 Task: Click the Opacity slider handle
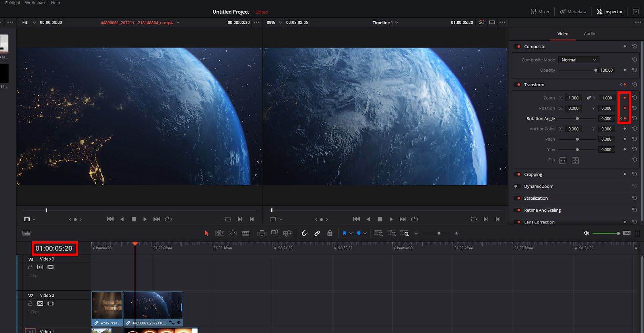(596, 70)
